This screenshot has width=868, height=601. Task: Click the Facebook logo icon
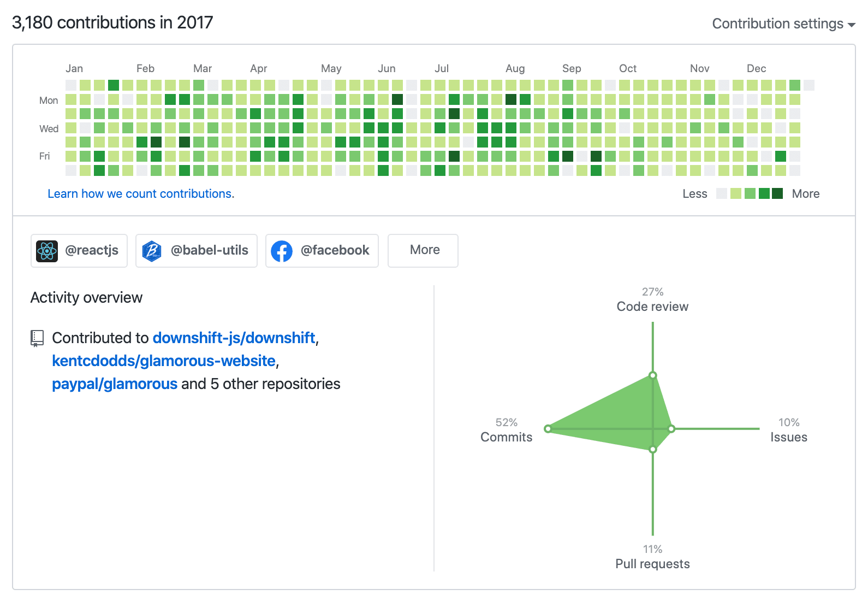pos(282,251)
